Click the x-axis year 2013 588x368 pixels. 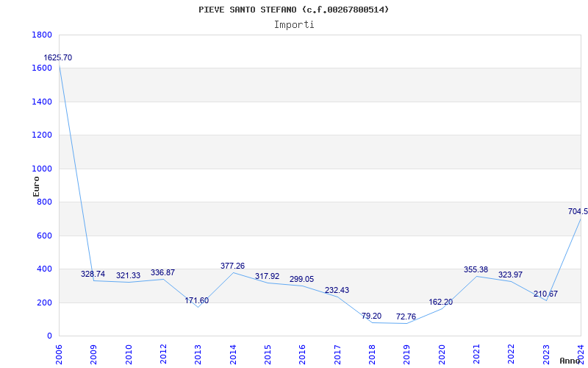198,355
